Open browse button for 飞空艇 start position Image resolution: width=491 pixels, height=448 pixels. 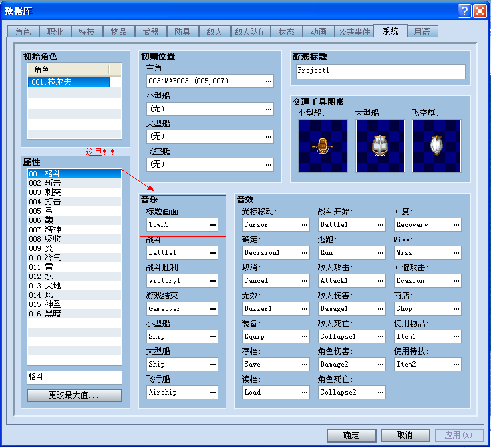269,165
